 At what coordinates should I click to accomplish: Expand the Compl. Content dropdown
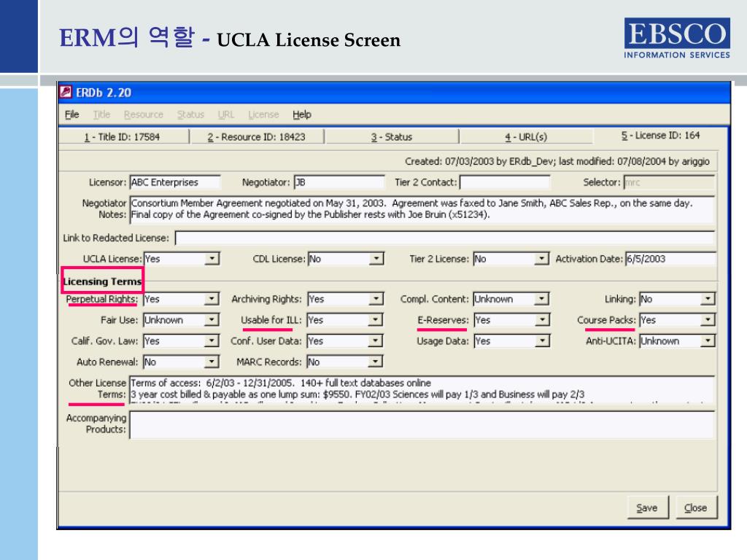541,298
